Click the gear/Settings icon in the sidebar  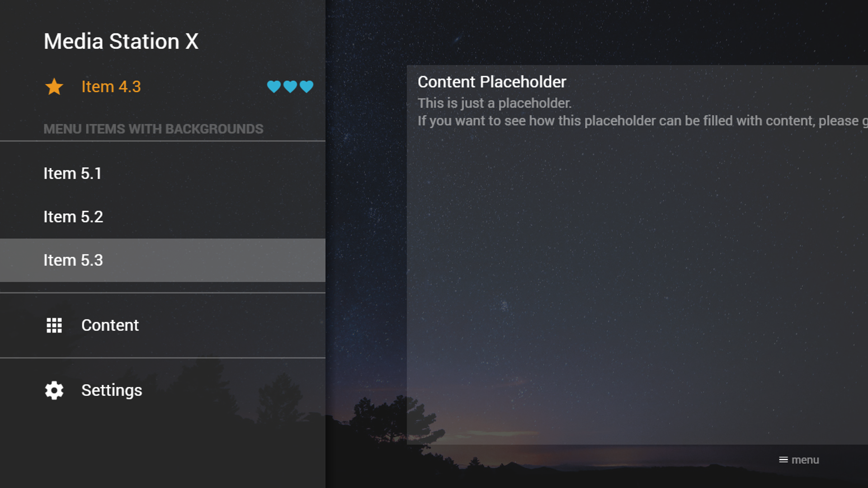54,389
